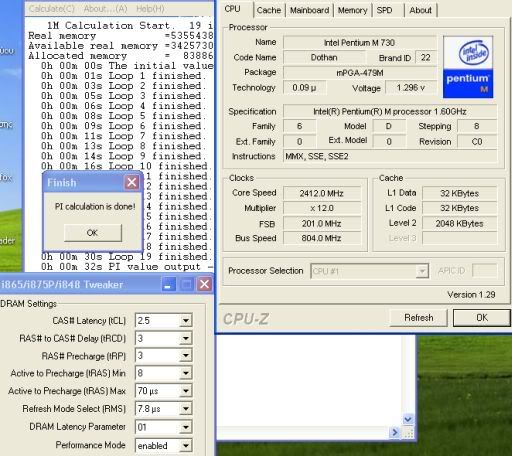Click the Technology value 0.09 µ
Screen dimensions: 512x456
(x=304, y=88)
